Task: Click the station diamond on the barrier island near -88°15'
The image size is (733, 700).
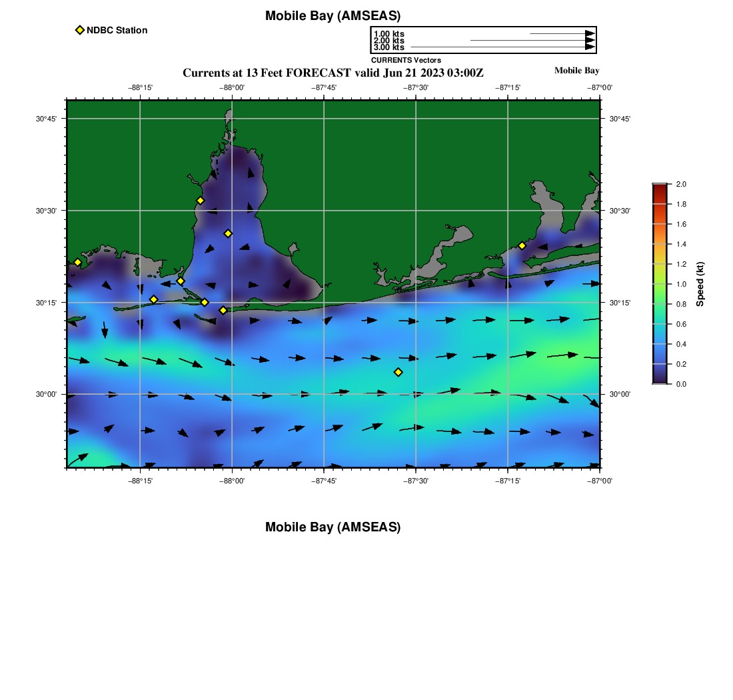Action: 153,299
